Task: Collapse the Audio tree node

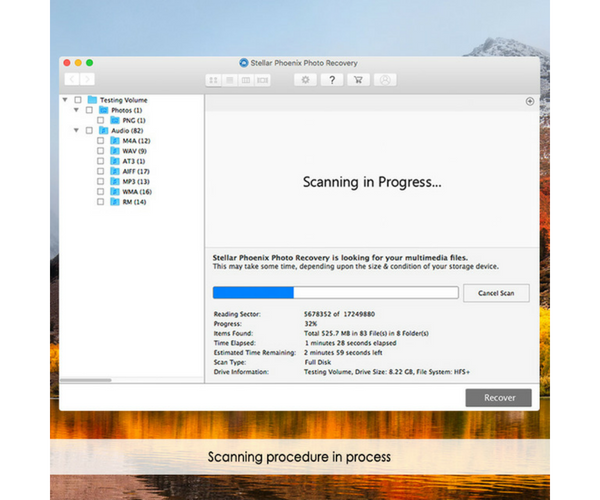Action: tap(76, 130)
